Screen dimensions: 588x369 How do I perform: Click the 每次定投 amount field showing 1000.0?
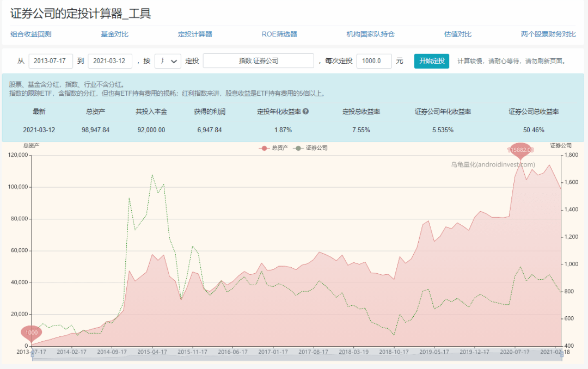point(374,61)
